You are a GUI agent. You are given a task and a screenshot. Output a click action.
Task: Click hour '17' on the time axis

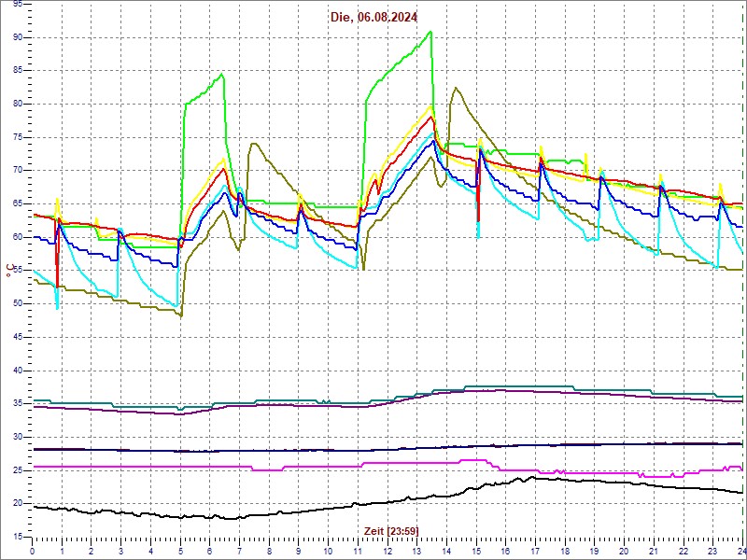point(535,551)
